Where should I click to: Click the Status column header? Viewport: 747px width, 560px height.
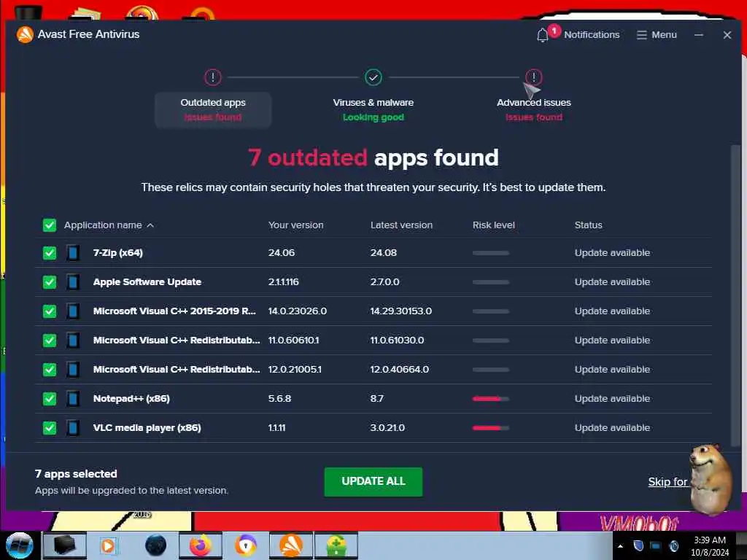[x=588, y=225]
